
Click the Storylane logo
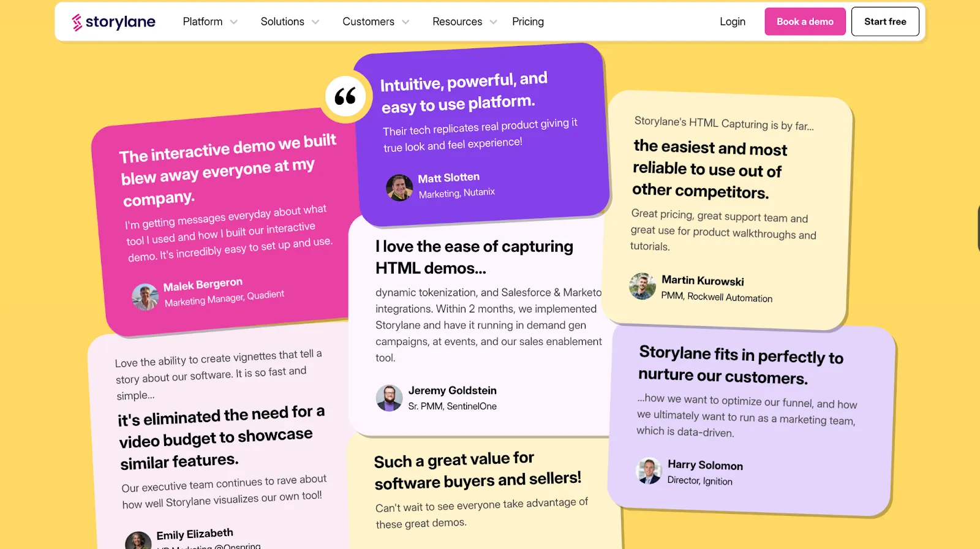[113, 22]
